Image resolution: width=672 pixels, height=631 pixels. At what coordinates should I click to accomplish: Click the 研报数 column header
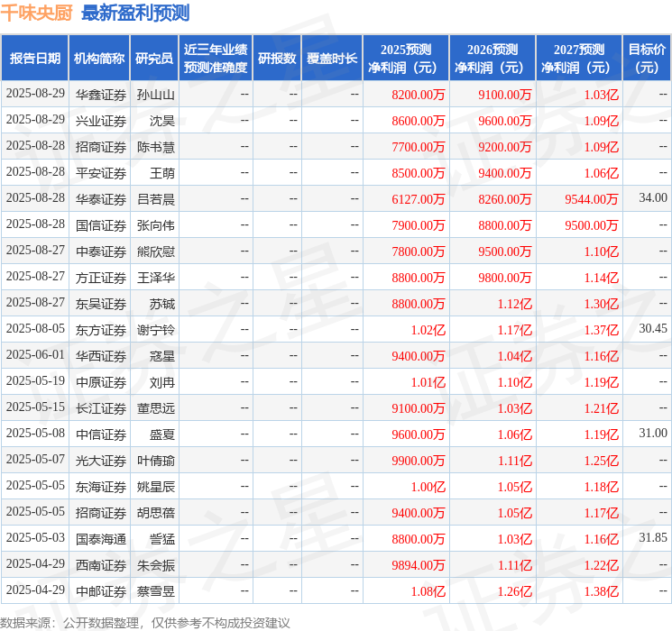(x=277, y=59)
